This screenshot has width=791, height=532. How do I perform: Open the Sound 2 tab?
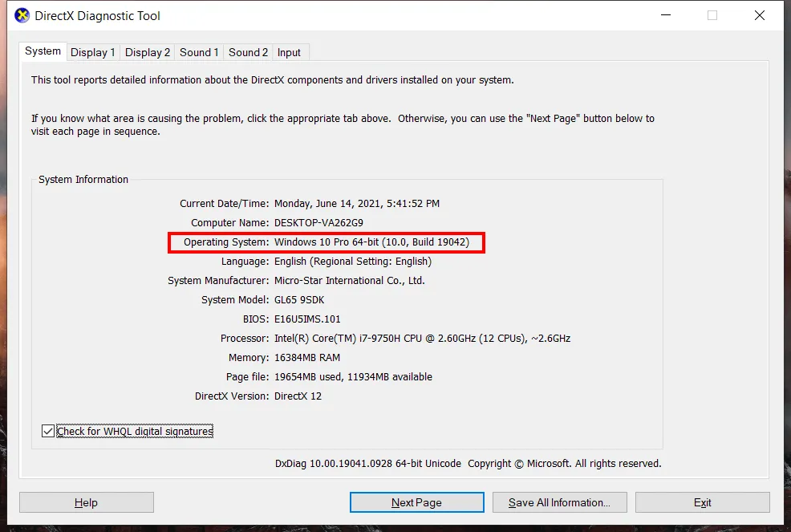[247, 51]
